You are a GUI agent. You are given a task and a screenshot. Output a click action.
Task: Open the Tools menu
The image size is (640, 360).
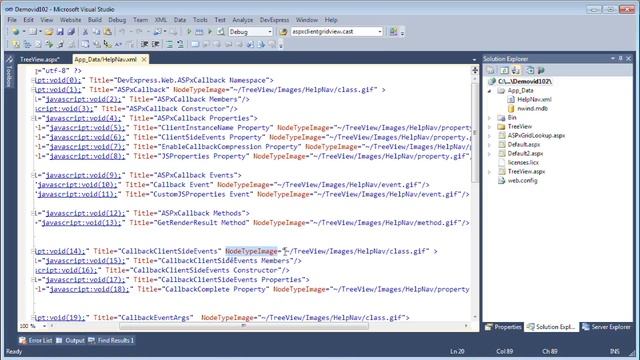pyautogui.click(x=200, y=20)
